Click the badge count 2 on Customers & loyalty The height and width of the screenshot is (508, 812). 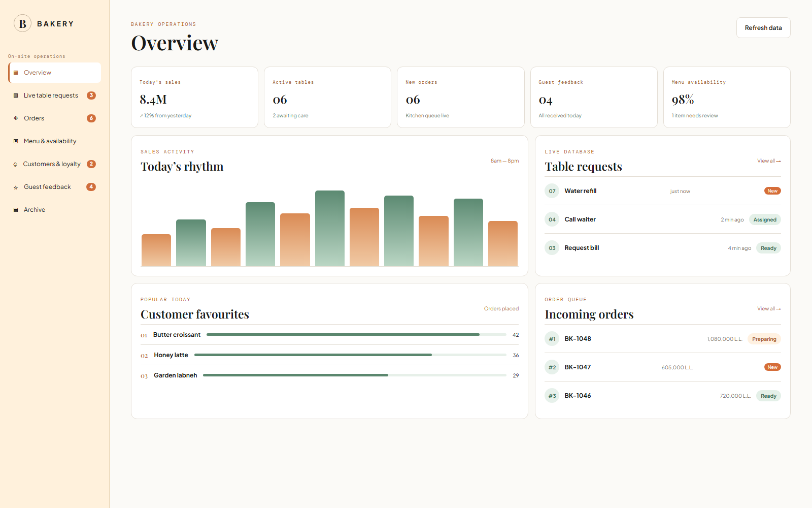click(x=91, y=164)
